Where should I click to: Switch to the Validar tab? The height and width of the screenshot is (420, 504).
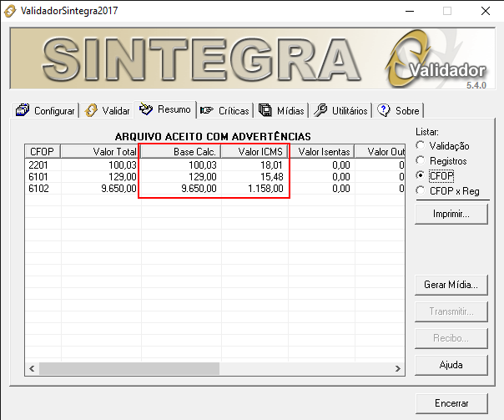point(107,110)
